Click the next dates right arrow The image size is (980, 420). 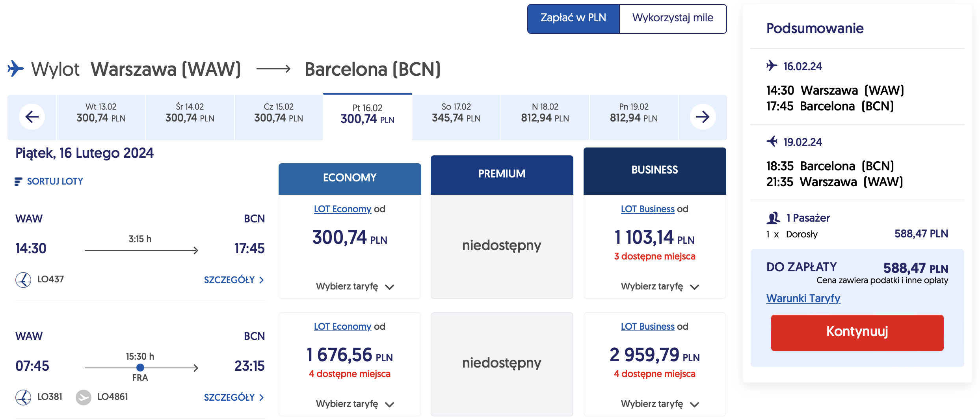click(703, 117)
